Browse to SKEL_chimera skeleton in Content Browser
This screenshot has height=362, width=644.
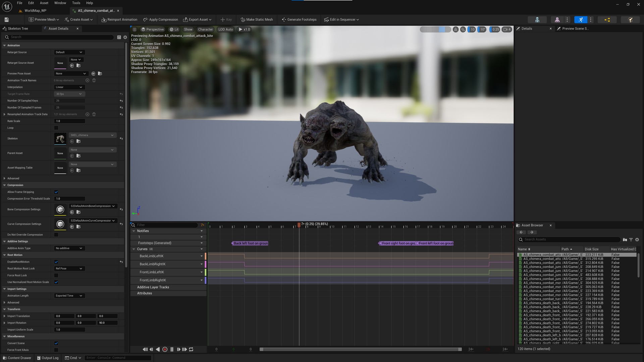click(78, 141)
